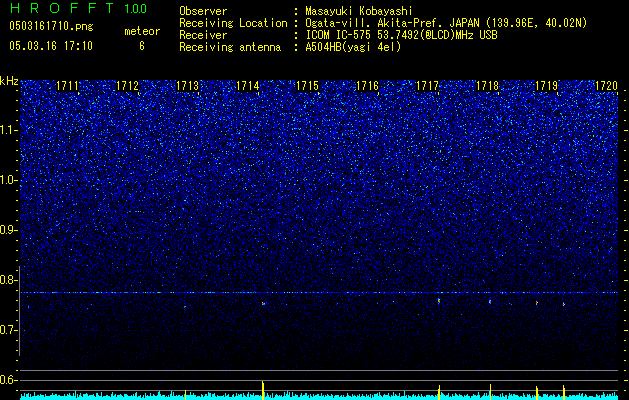Click the 1714 time axis label

[x=248, y=85]
